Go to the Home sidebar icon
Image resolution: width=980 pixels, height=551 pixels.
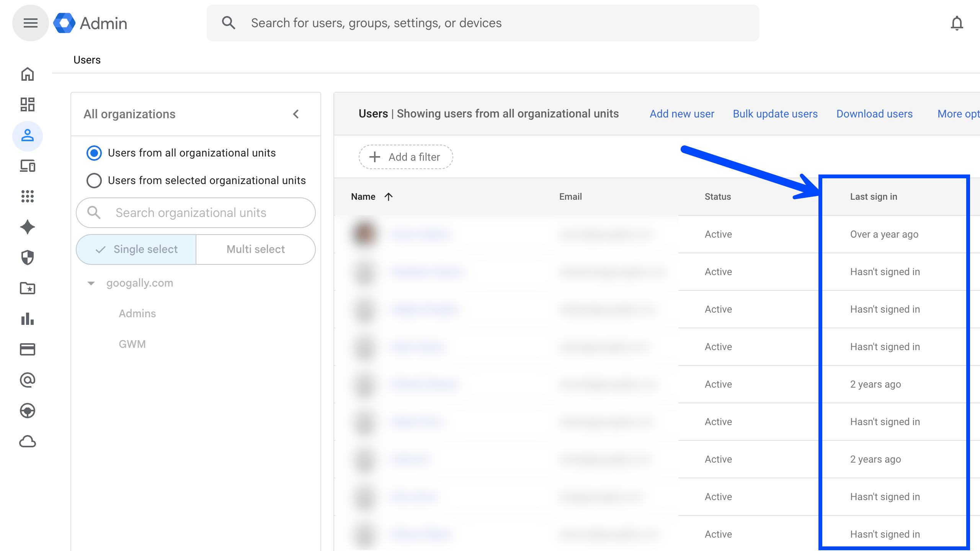[x=28, y=74]
